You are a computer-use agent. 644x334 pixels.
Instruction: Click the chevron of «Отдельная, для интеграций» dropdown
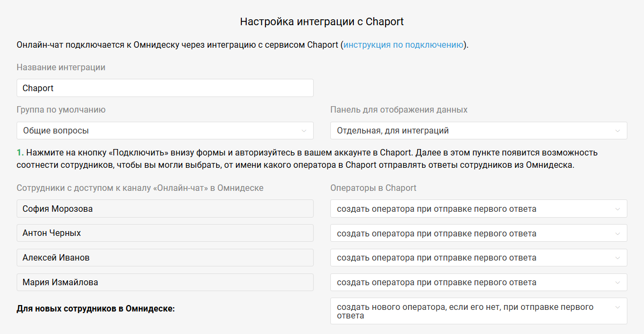tap(618, 130)
